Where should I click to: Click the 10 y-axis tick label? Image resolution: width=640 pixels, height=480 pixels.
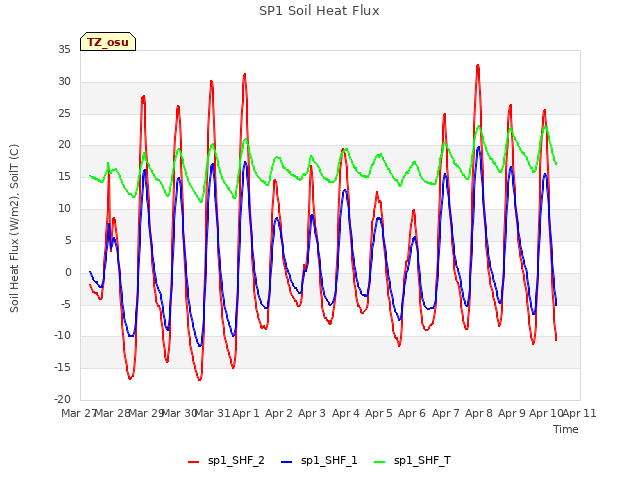click(x=64, y=209)
